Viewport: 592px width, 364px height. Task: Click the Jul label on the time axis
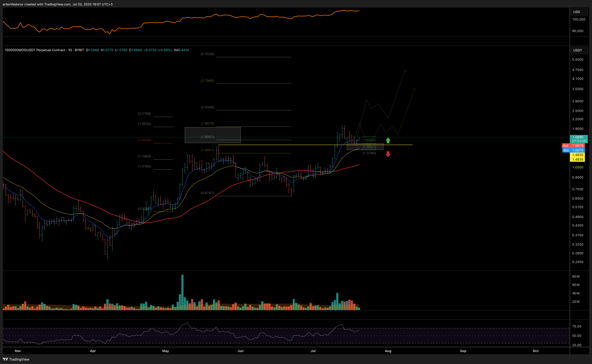coord(313,351)
